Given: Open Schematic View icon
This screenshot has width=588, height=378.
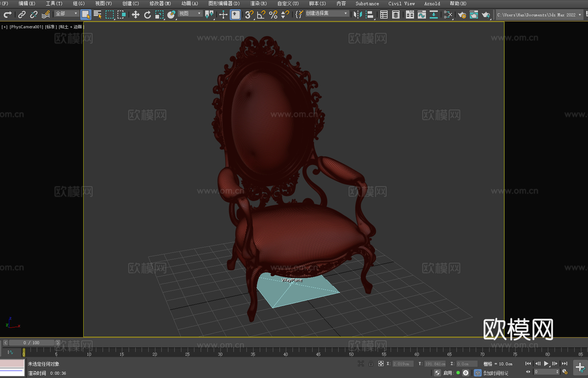Looking at the screenshot, I should click(x=448, y=14).
